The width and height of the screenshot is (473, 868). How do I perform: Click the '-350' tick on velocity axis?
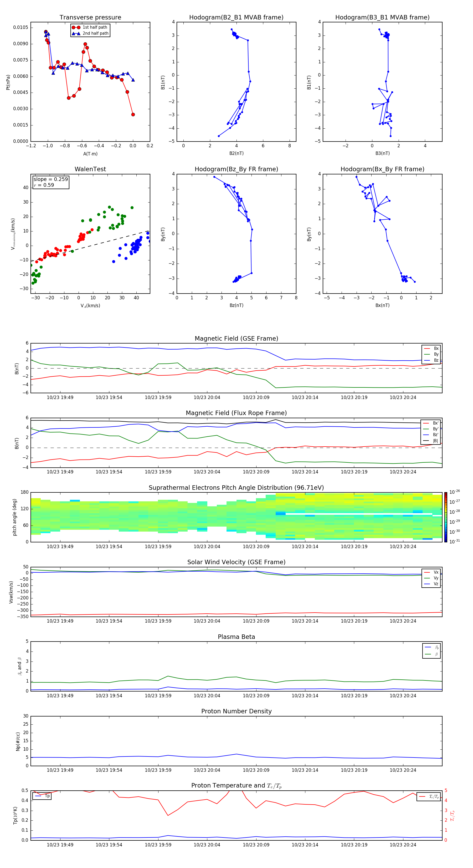tap(23, 617)
